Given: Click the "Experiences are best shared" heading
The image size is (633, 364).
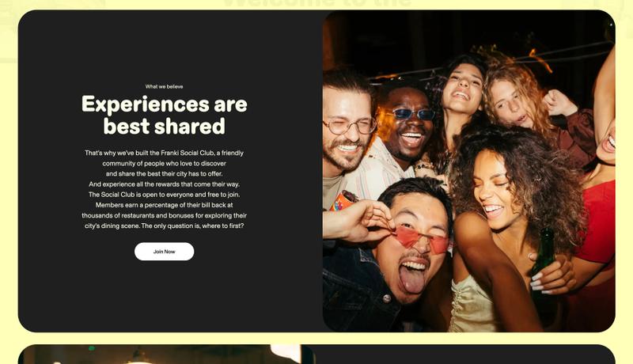Looking at the screenshot, I should 164,115.
